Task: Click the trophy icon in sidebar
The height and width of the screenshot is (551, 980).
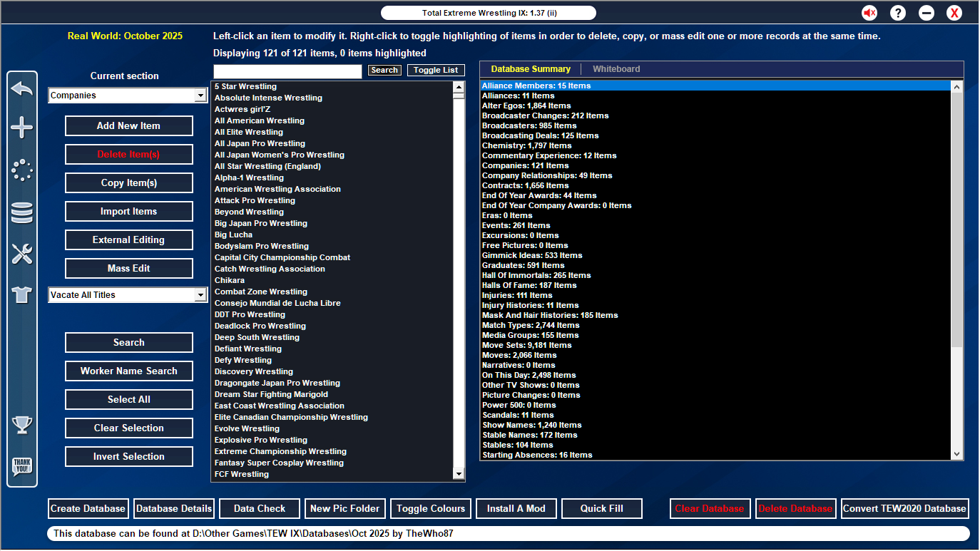Action: pyautogui.click(x=22, y=425)
